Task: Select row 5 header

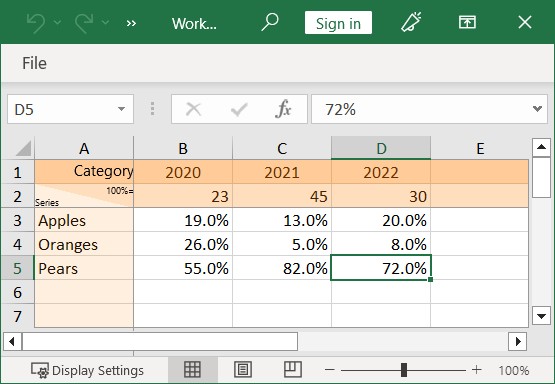Action: 17,268
